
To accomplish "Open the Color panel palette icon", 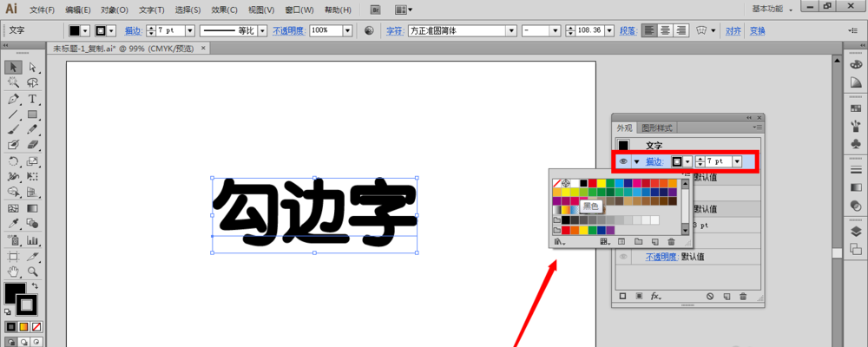I will click(x=855, y=64).
